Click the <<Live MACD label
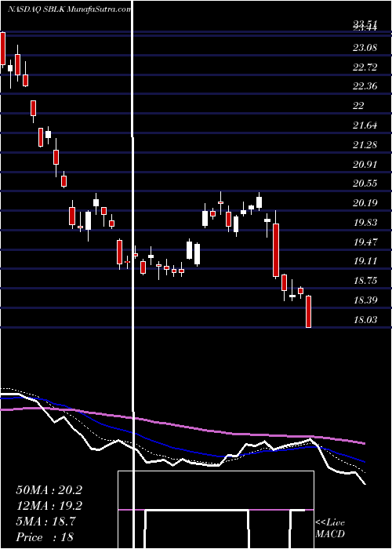The width and height of the screenshot is (392, 549). [330, 528]
